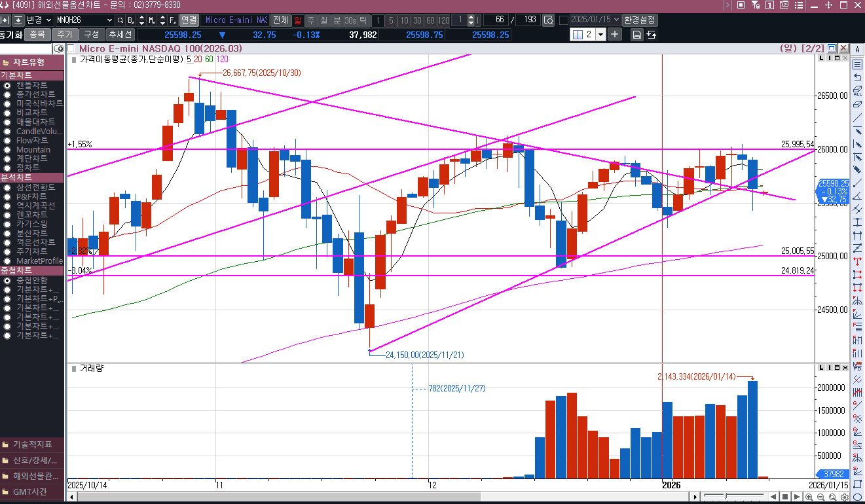The width and height of the screenshot is (865, 504).
Task: Toggle the date checkbox beside 2026/01/15
Action: 564,20
